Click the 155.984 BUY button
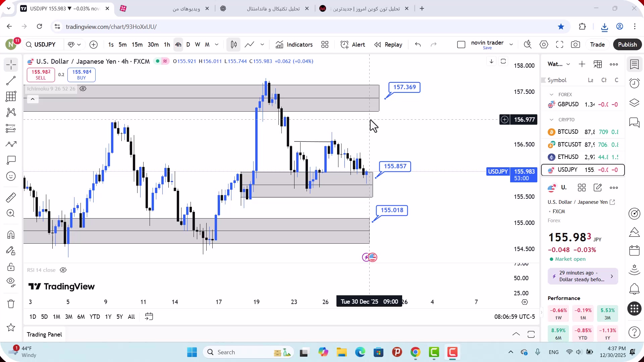 pyautogui.click(x=82, y=75)
